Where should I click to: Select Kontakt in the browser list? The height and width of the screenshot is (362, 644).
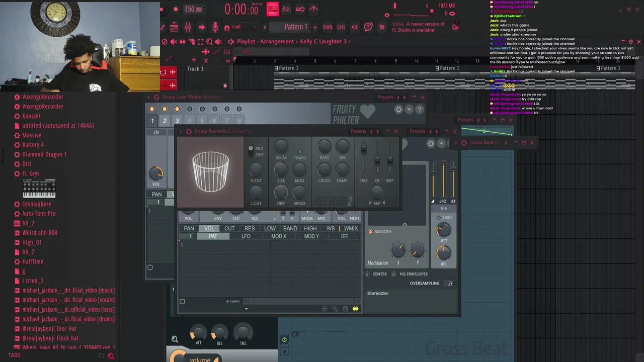[31, 116]
